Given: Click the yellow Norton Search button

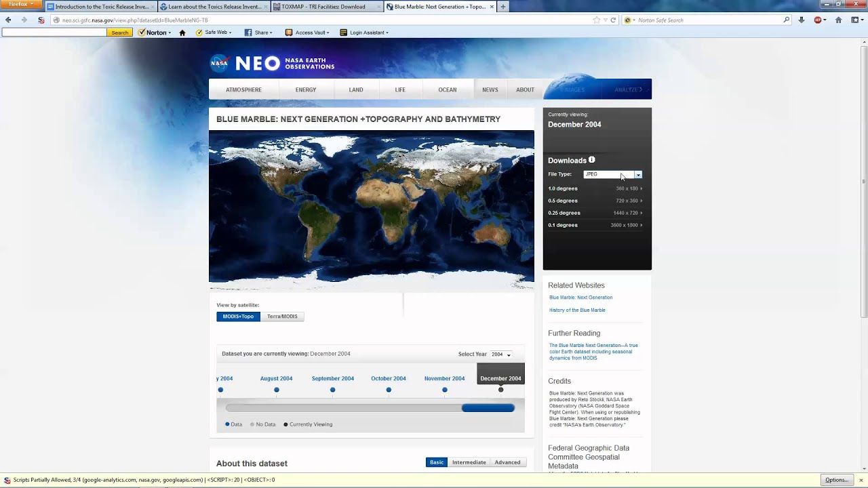Looking at the screenshot, I should [120, 33].
